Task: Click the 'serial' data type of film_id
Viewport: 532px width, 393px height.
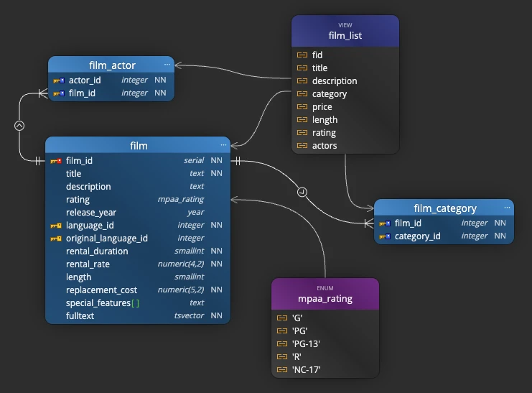Action: [x=194, y=160]
